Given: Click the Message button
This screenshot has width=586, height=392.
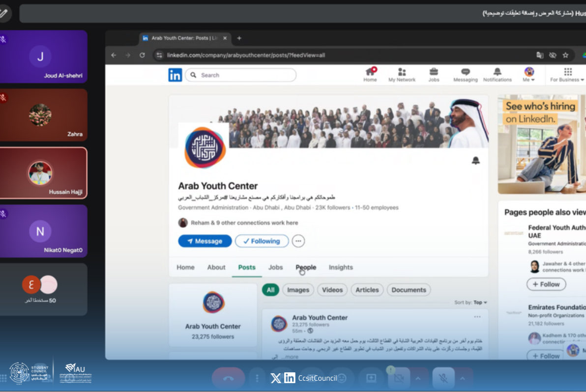Looking at the screenshot, I should (x=205, y=241).
